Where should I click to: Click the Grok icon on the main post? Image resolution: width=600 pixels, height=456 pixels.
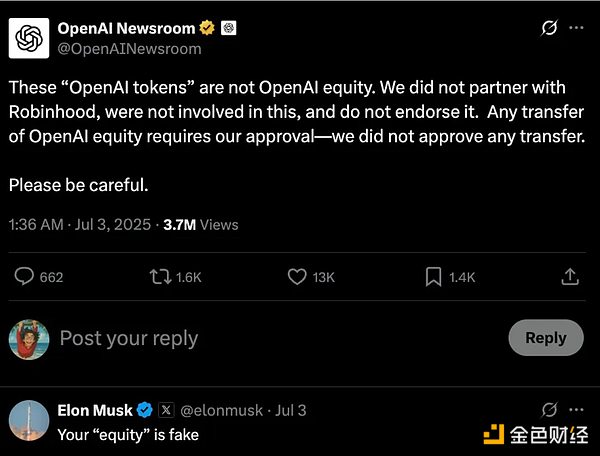click(x=547, y=28)
